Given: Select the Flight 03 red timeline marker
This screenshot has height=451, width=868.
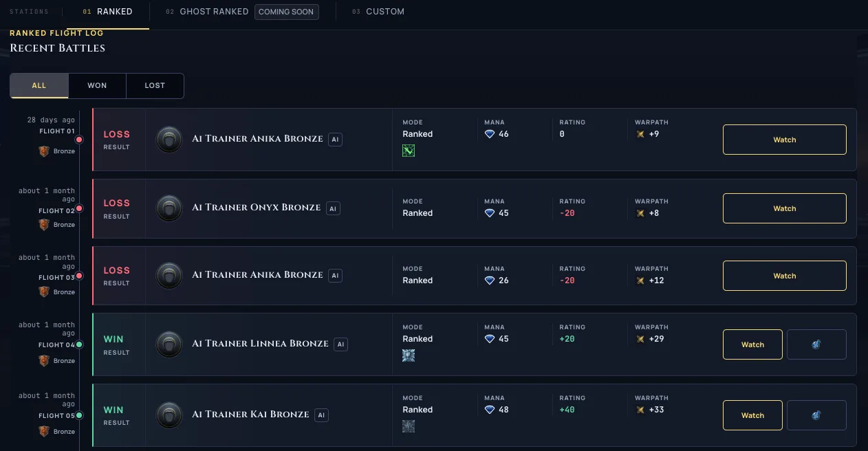Looking at the screenshot, I should click(79, 276).
